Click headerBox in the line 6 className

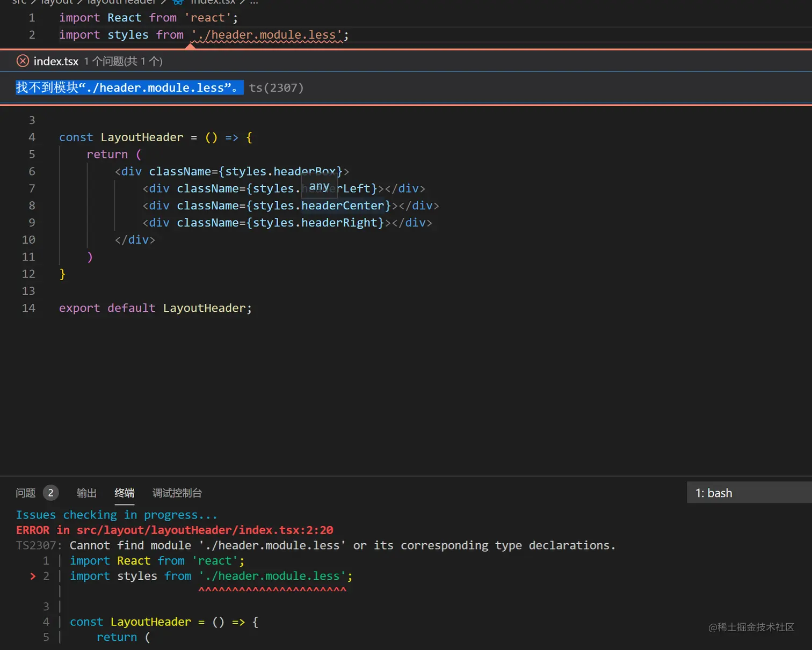click(x=305, y=172)
